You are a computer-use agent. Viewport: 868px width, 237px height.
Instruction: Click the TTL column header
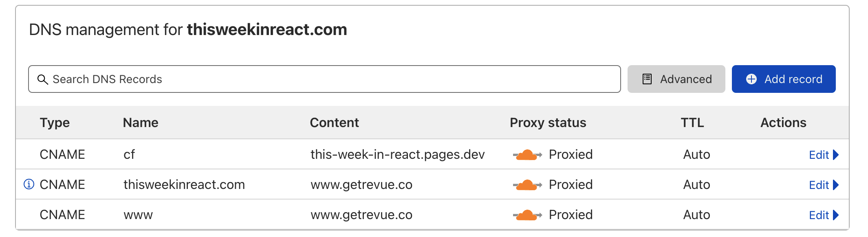tap(692, 123)
